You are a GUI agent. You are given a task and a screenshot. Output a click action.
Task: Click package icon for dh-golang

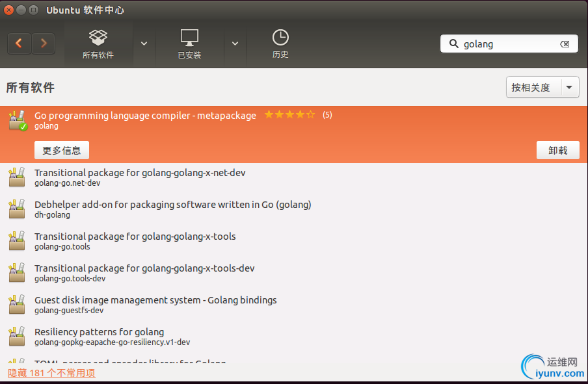pyautogui.click(x=17, y=209)
